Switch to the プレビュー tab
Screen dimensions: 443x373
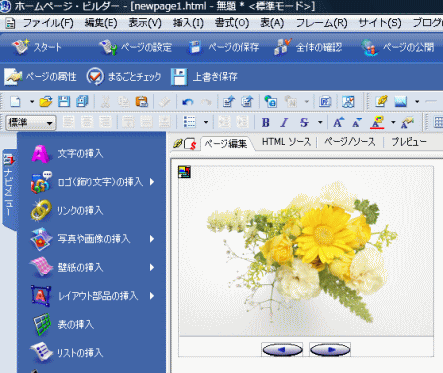(409, 142)
